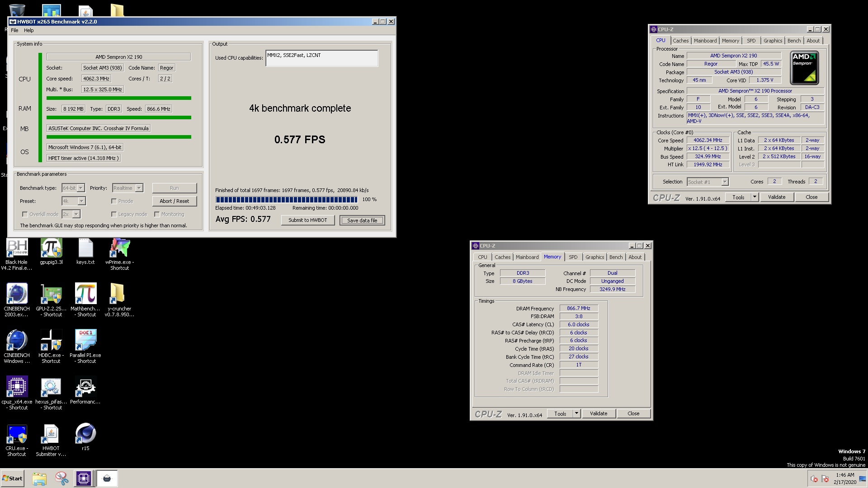Open the keys.txt file icon
Viewport: 868px width, 488px height.
point(85,249)
